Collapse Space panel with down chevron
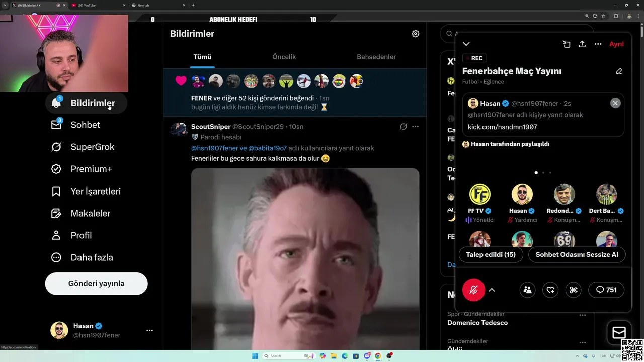 (466, 44)
